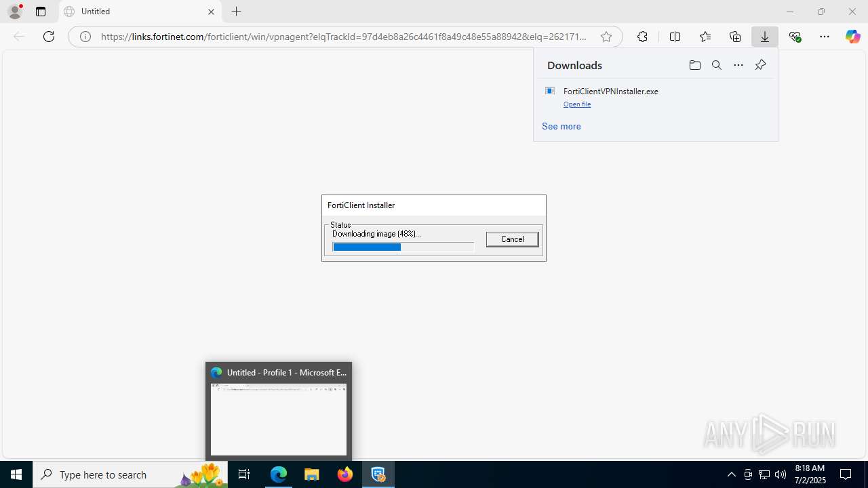Open the Edge profile icon

(x=15, y=12)
